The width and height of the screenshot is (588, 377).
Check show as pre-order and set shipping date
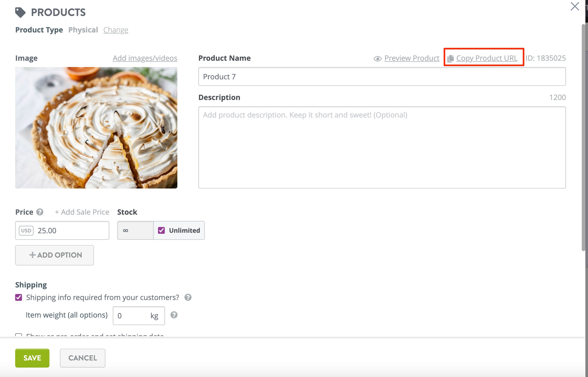pyautogui.click(x=19, y=335)
